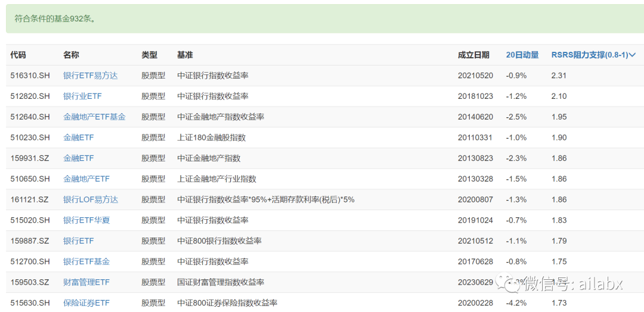This screenshot has width=644, height=312.
Task: Select fund code 161121.SZ
Action: [30, 199]
